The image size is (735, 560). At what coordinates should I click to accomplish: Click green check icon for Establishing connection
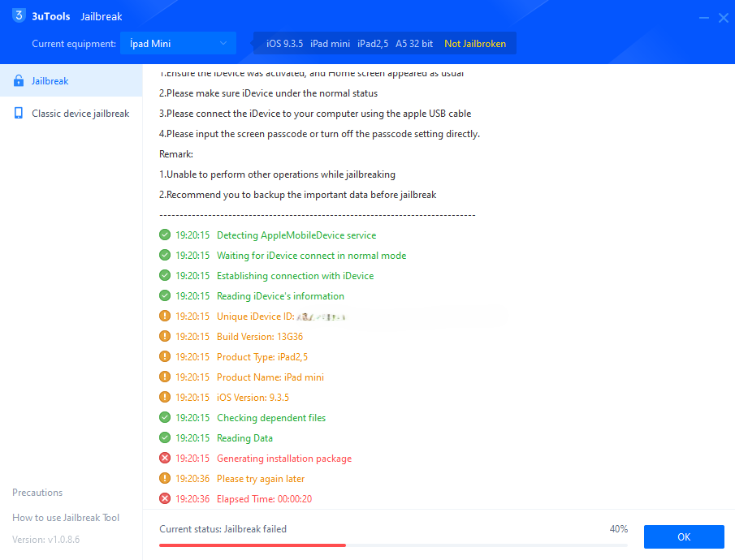click(x=165, y=275)
